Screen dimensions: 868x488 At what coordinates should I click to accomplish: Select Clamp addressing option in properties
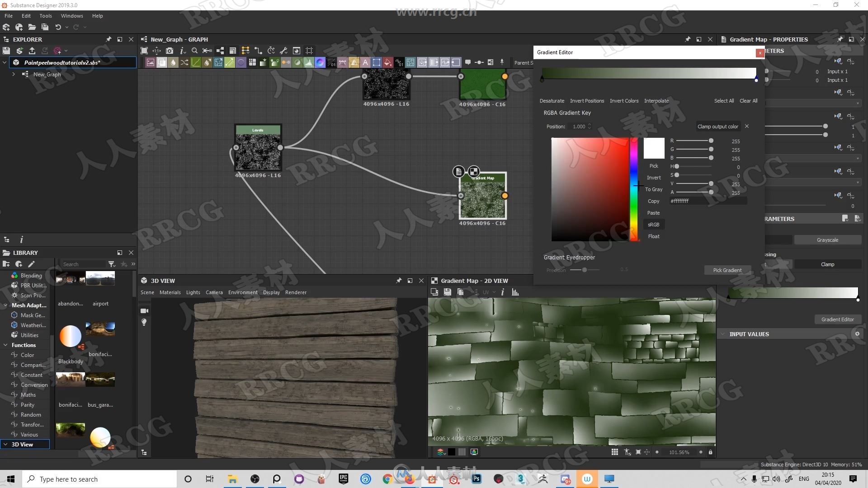(827, 264)
